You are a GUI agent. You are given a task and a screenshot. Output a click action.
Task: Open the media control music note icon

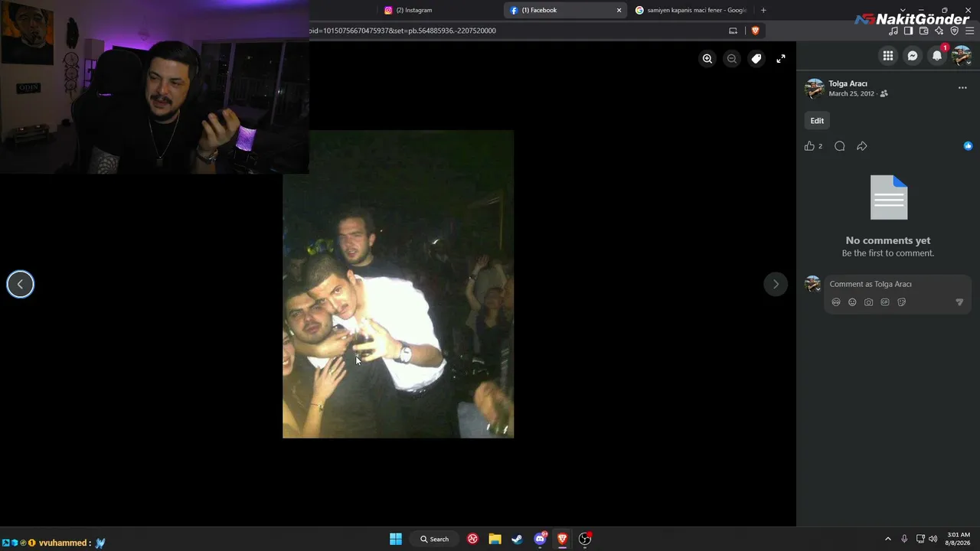893,31
